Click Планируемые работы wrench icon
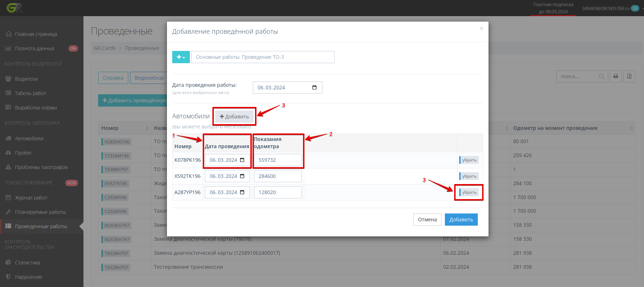The width and height of the screenshot is (644, 287). (x=8, y=212)
